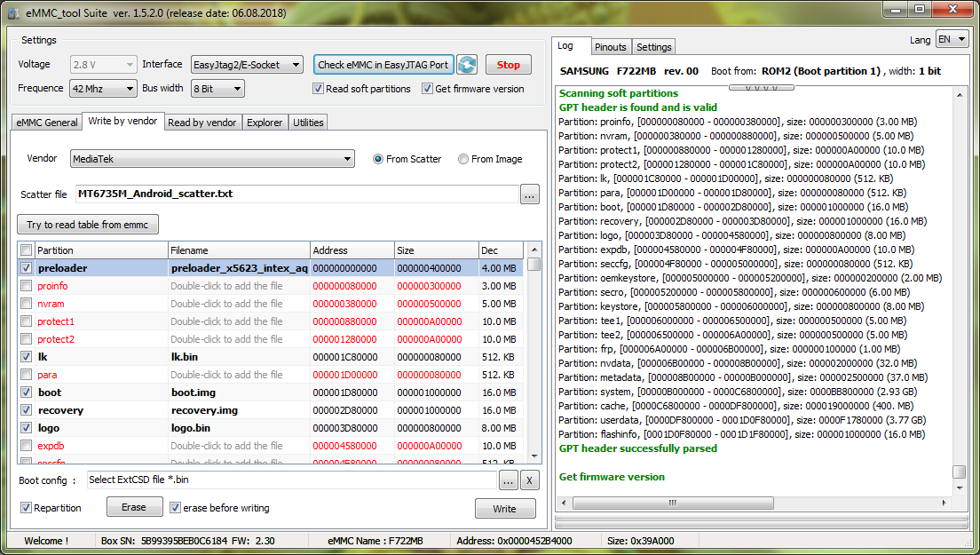Click the Partition column header
This screenshot has width=980, height=555.
(101, 250)
